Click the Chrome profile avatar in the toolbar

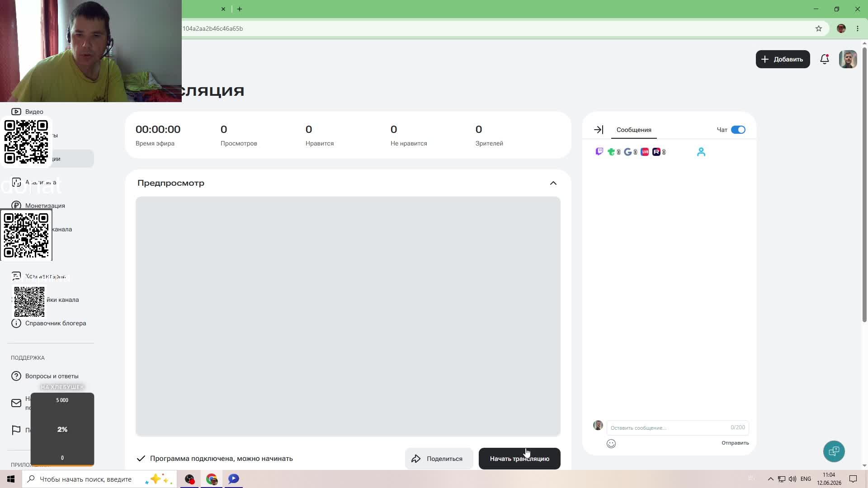pyautogui.click(x=841, y=28)
